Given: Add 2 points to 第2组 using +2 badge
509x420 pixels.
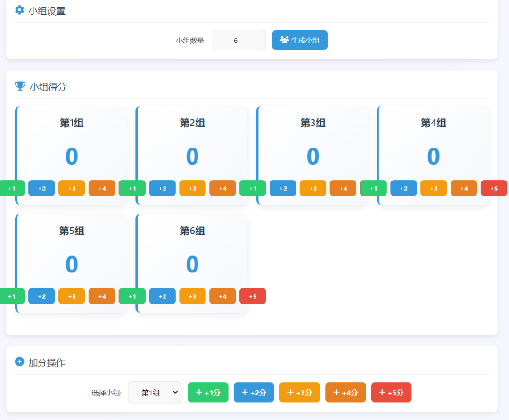Looking at the screenshot, I should [x=162, y=188].
